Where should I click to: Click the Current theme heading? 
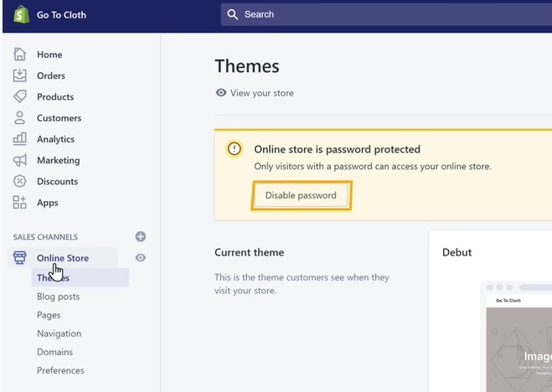[250, 252]
